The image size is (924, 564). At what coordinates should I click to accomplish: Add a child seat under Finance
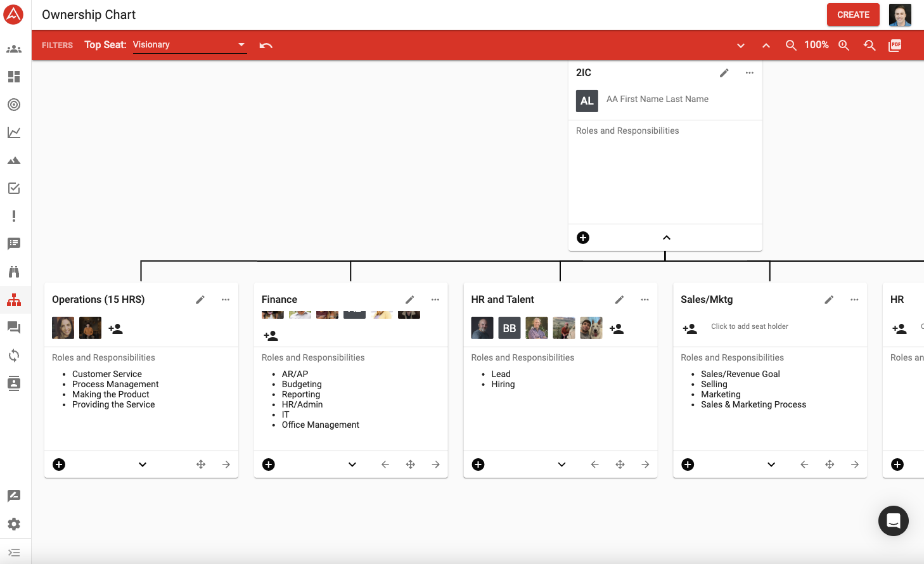[269, 465]
